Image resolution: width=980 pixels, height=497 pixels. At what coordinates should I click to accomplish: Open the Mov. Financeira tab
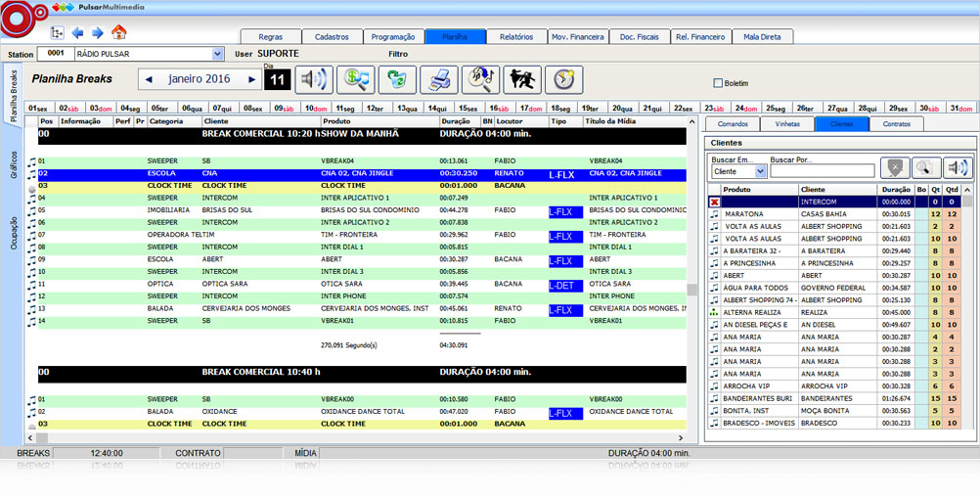click(x=577, y=37)
